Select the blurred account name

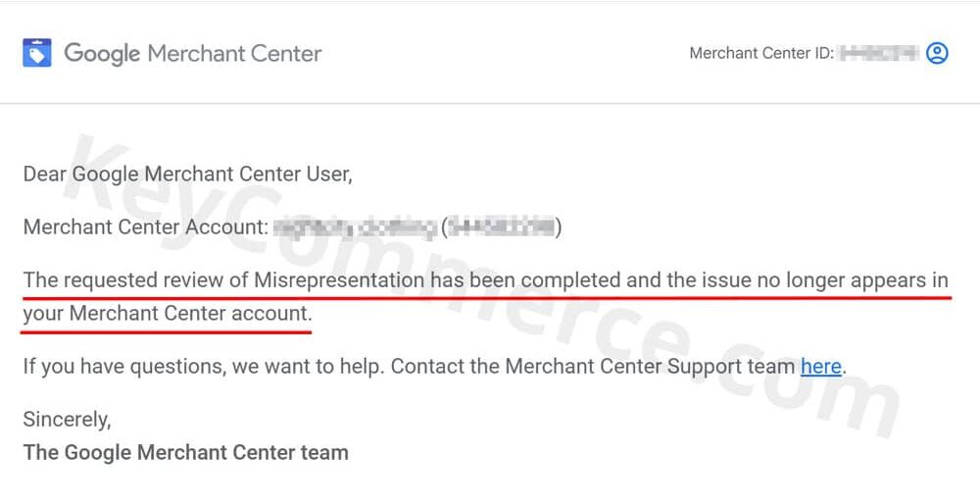coord(354,228)
